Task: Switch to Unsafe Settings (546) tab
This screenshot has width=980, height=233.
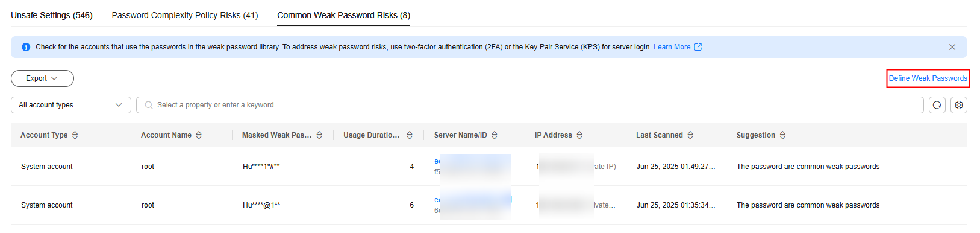Action: click(x=52, y=15)
